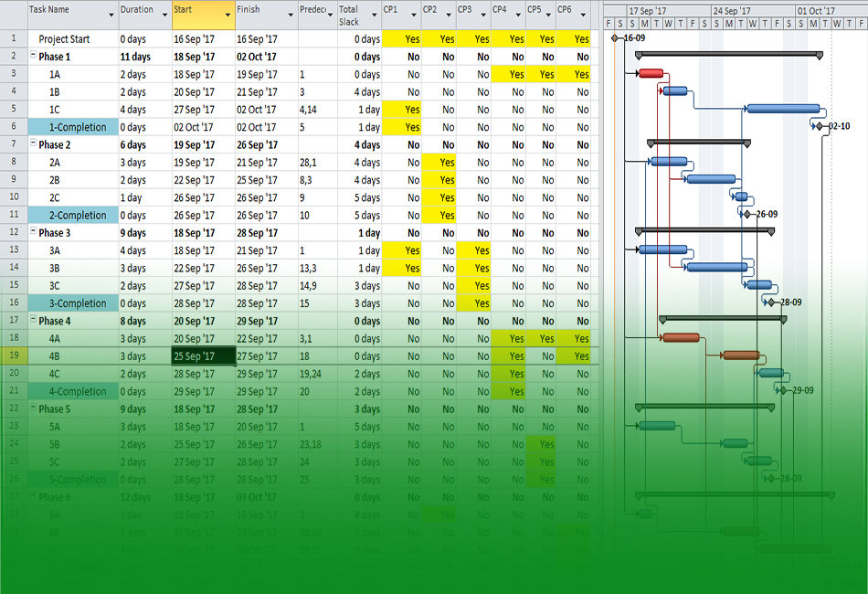Select row 19 by its row number

pos(13,356)
